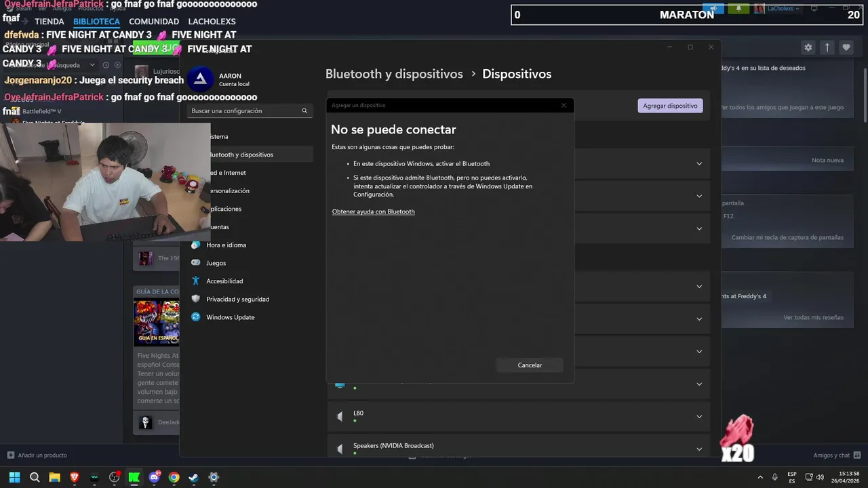Click Bluetooth y dispositivos in the breadcrumb
Image resolution: width=868 pixels, height=488 pixels.
394,74
